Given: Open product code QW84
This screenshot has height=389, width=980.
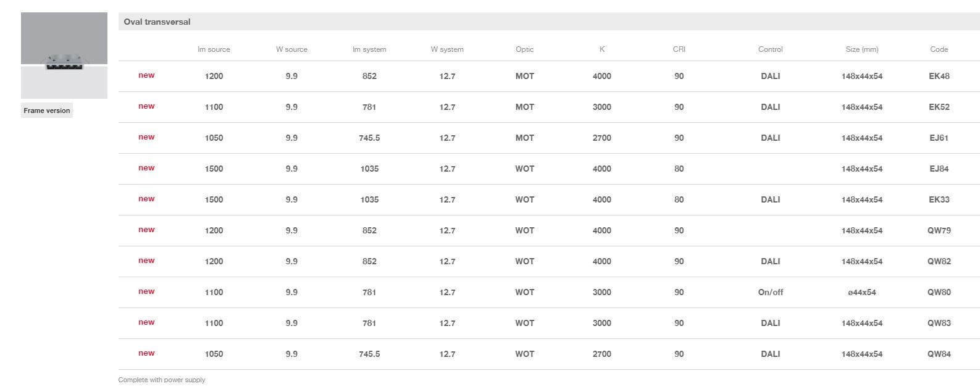Looking at the screenshot, I should coord(939,354).
